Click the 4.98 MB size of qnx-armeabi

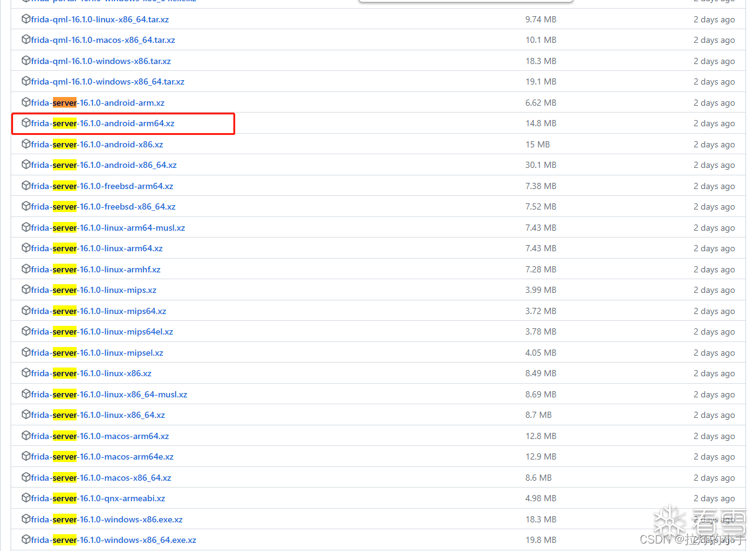coord(541,498)
